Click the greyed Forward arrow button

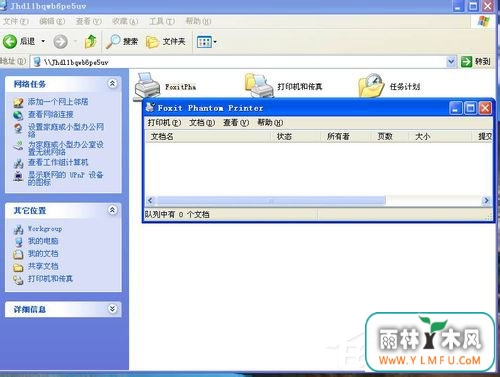(60, 42)
